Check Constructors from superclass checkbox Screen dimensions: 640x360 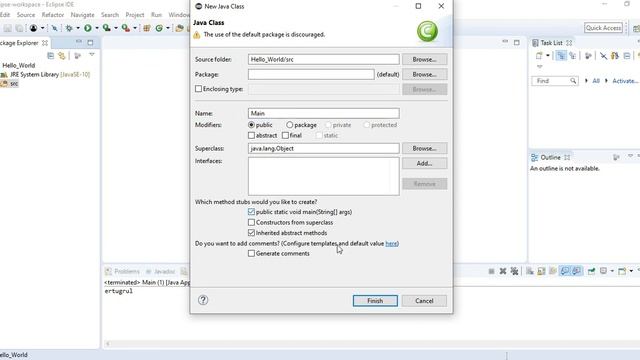point(251,222)
